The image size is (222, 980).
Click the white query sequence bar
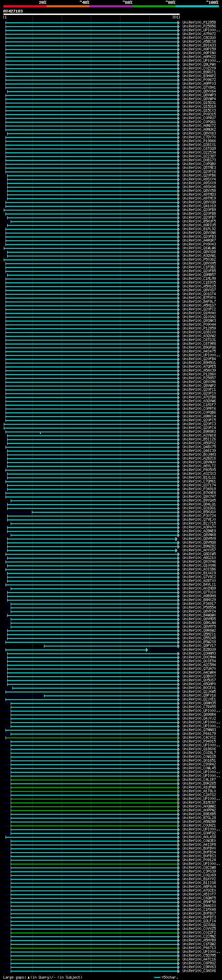(x=92, y=15)
